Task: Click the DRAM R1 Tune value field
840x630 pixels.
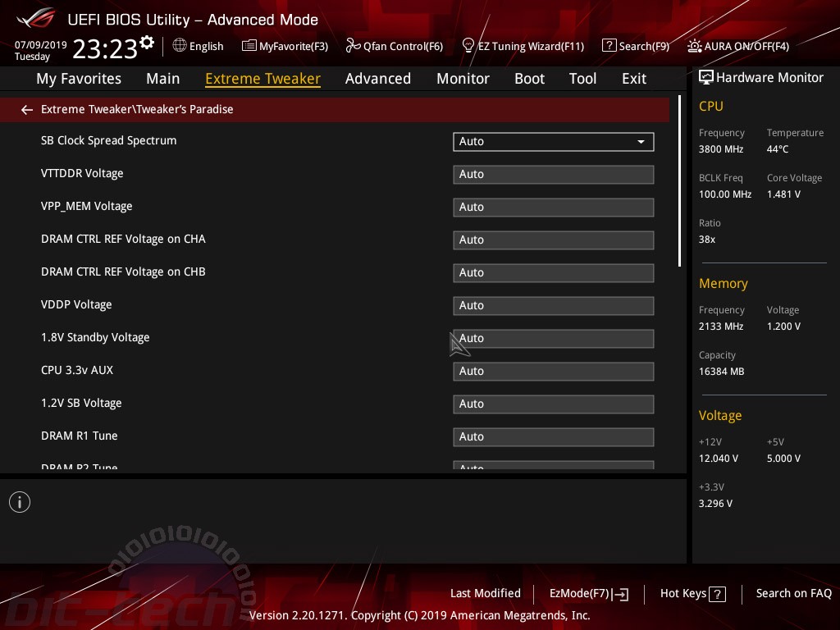Action: [554, 437]
